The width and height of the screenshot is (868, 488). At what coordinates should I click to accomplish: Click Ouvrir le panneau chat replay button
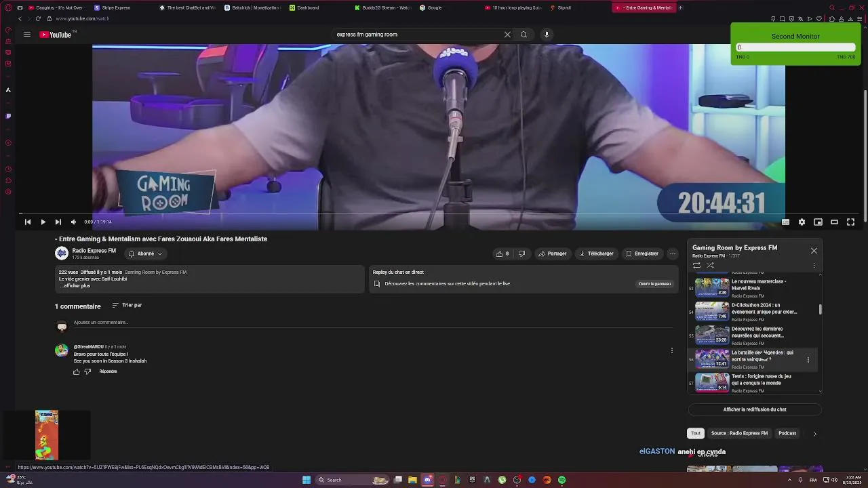tap(654, 284)
